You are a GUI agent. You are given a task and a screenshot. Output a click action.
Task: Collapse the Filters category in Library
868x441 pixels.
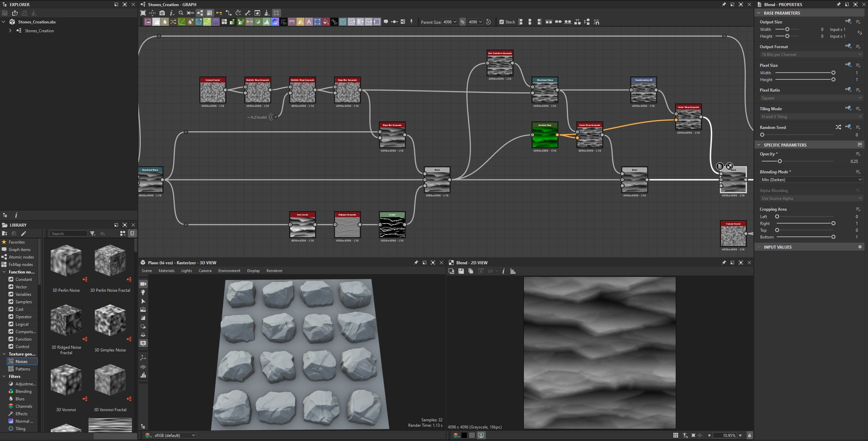click(4, 377)
